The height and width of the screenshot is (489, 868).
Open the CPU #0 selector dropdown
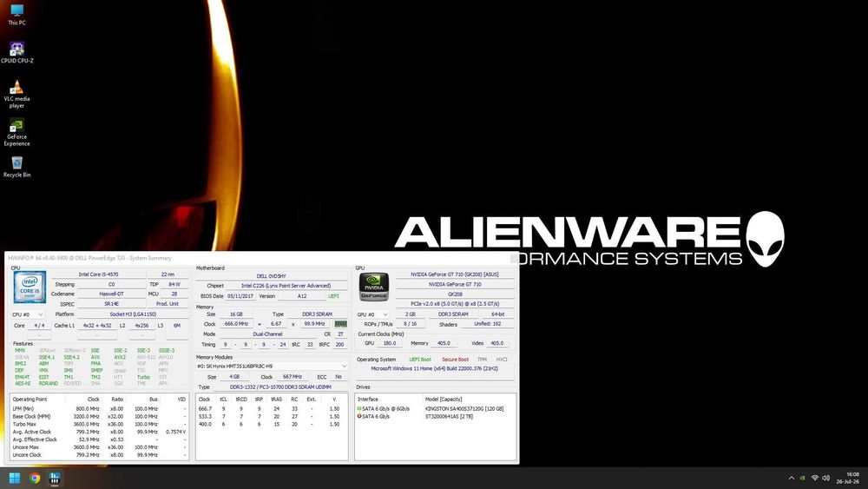[x=28, y=314]
